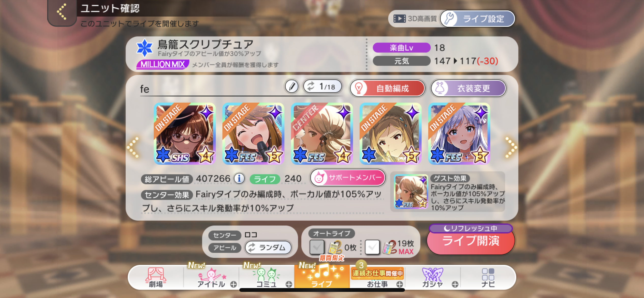Check the 0枚 auto live ticket checkbox
Screen dimensions: 644x298
tap(317, 247)
